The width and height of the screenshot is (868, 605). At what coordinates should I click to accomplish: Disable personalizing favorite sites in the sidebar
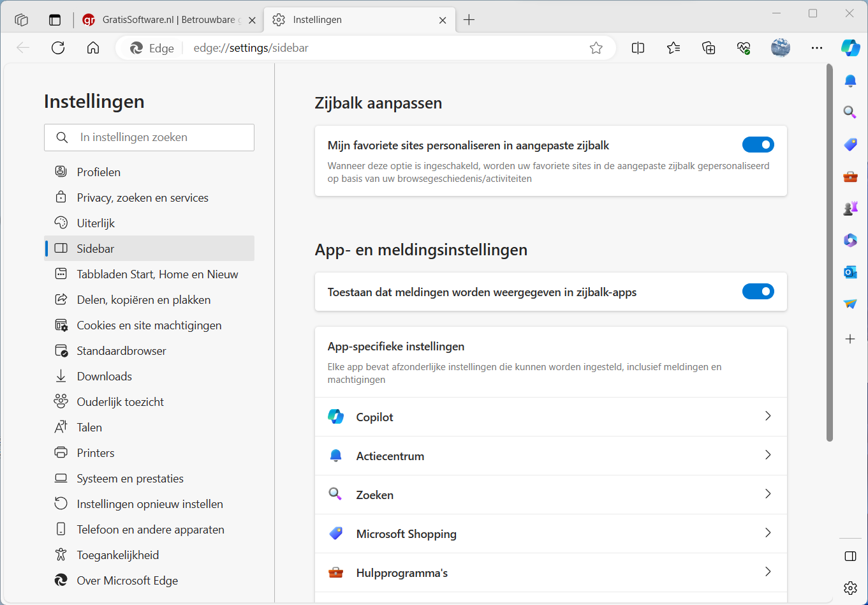[758, 145]
